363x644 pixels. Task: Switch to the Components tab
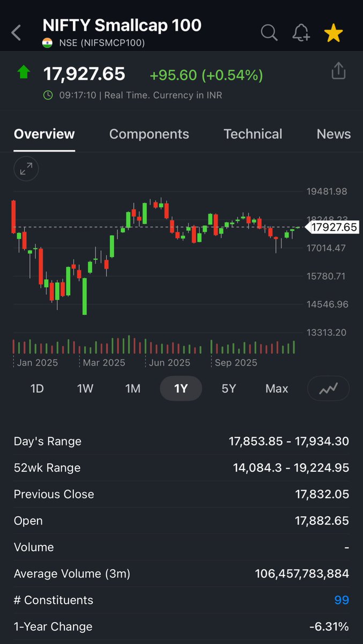149,134
